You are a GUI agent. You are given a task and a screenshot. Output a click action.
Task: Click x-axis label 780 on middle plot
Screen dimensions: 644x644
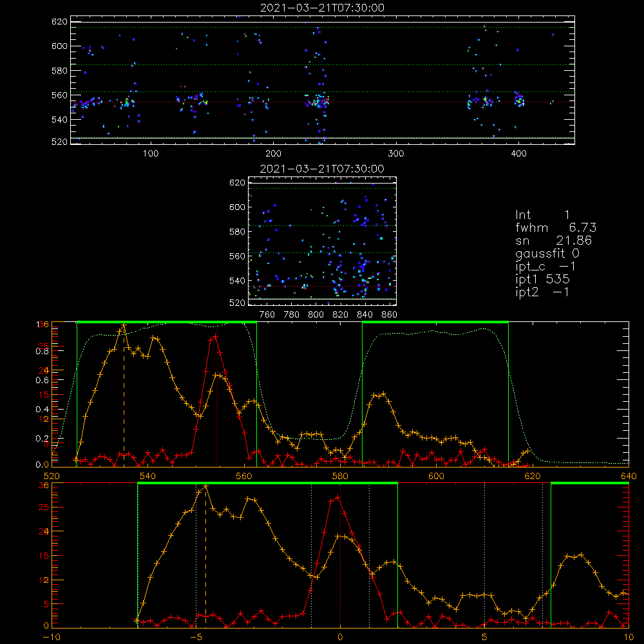[292, 315]
